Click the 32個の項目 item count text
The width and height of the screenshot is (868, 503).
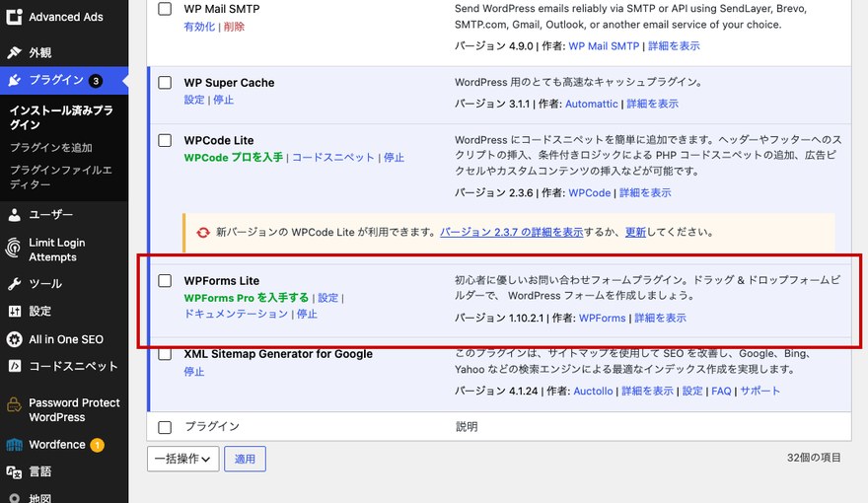click(x=814, y=458)
